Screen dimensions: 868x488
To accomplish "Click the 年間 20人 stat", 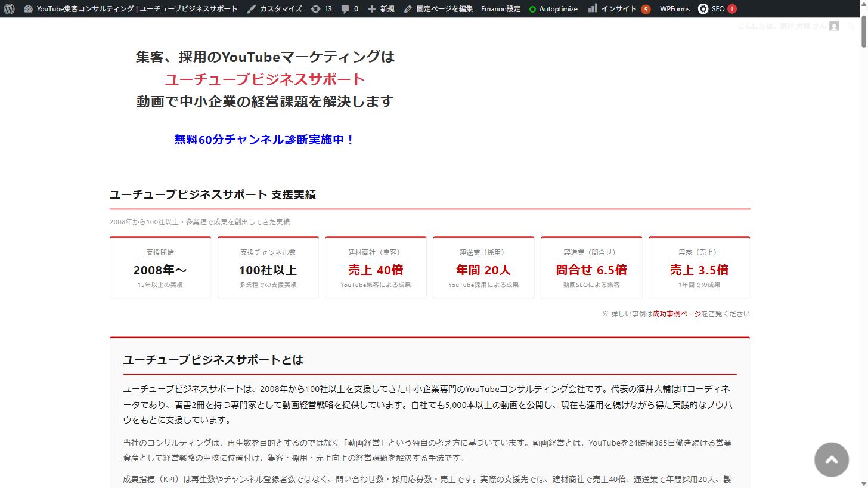I will point(483,270).
